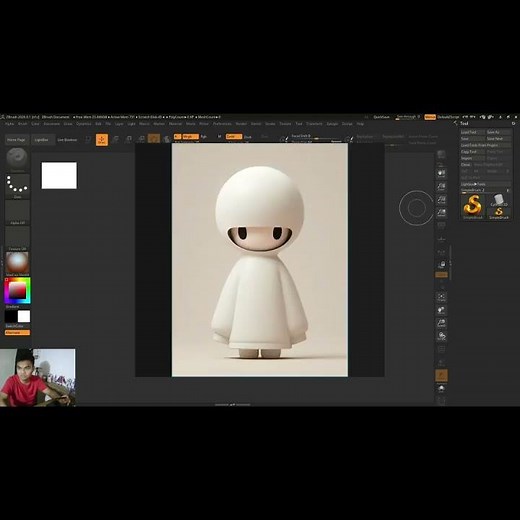The height and width of the screenshot is (520, 520).
Task: Select the Move transform icon in top shelf
Action: tap(116, 139)
